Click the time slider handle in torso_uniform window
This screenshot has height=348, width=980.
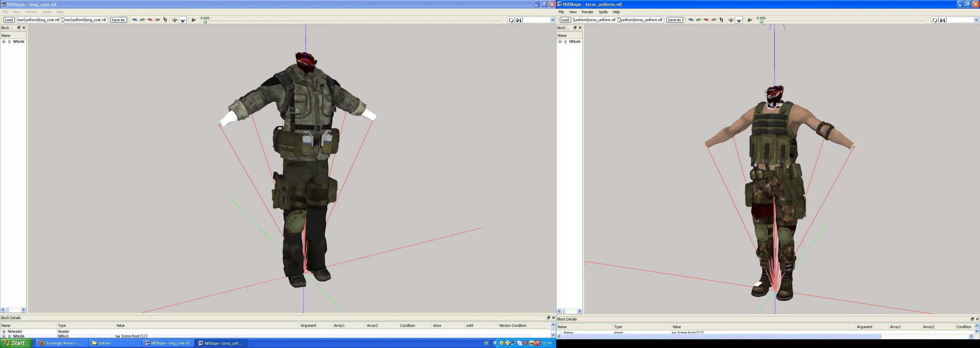761,22
